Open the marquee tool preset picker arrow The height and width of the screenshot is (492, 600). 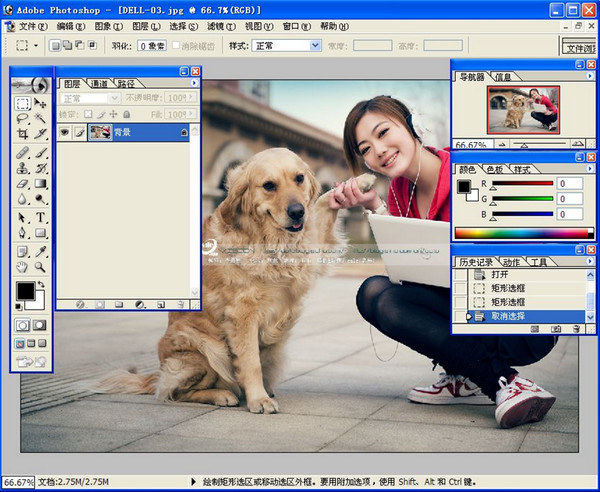37,46
